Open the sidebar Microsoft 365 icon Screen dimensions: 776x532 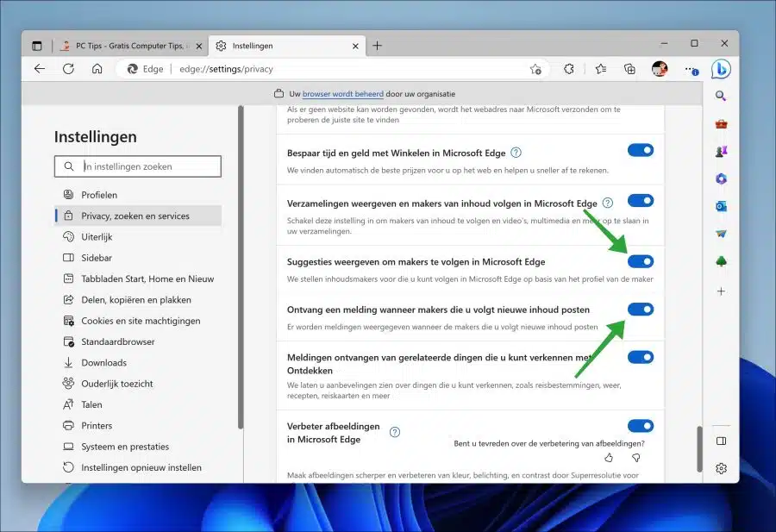click(x=721, y=178)
